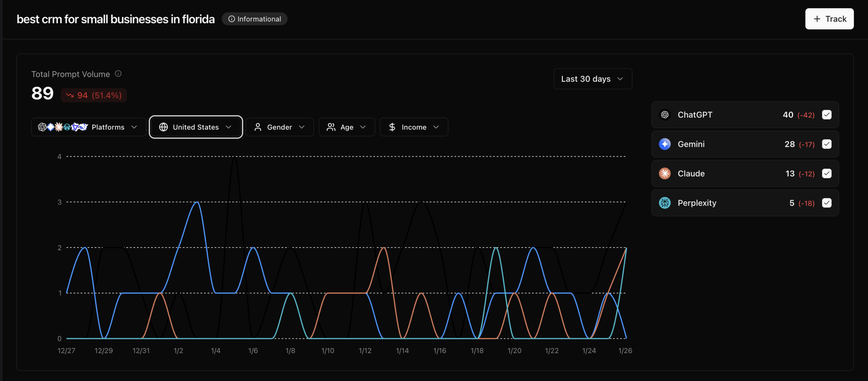Click the red 94 (51.4%) decline indicator

[x=94, y=95]
